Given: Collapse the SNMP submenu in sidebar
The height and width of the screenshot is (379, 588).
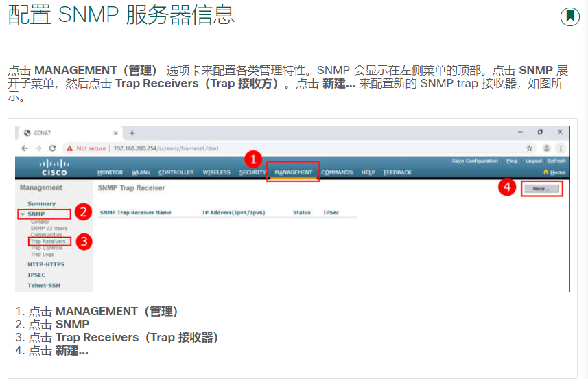Looking at the screenshot, I should 23,214.
